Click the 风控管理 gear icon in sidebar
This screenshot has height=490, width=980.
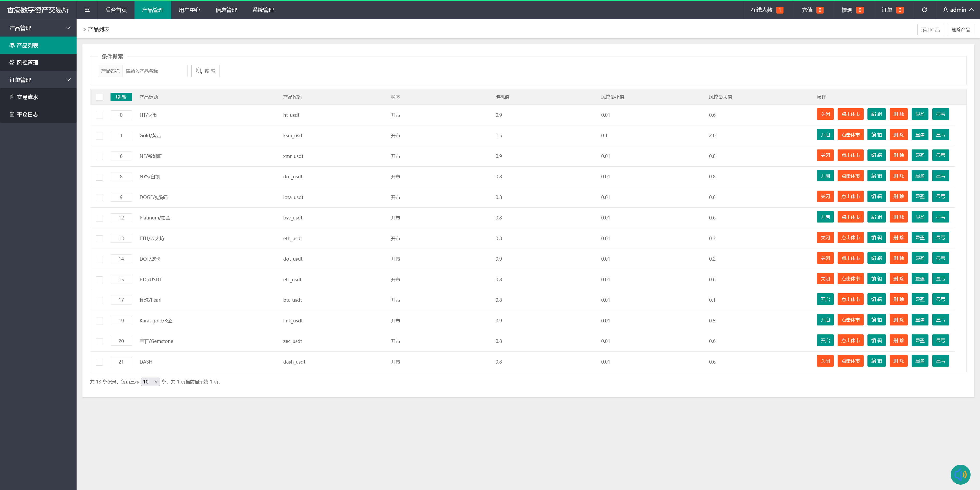[x=12, y=62]
